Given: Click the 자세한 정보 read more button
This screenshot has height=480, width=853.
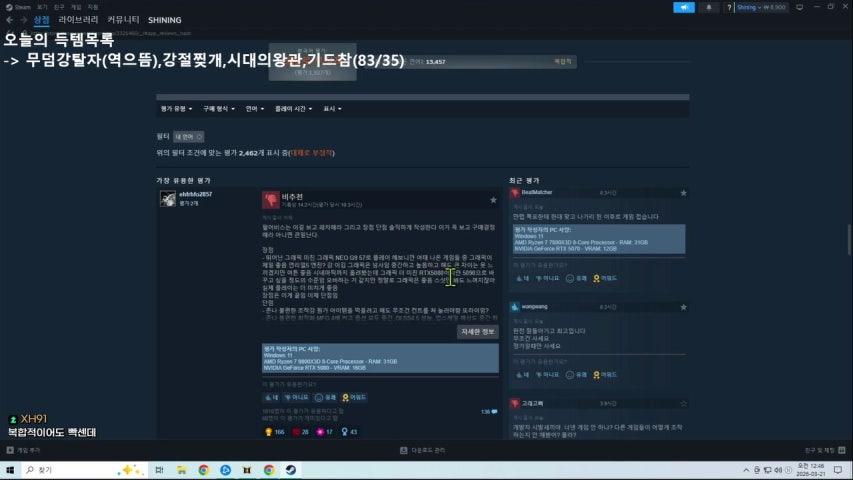Looking at the screenshot, I should [478, 332].
